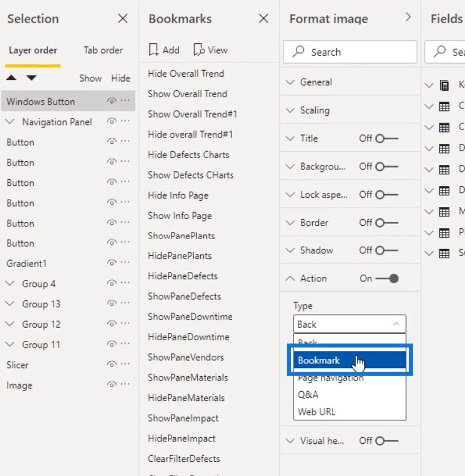The height and width of the screenshot is (476, 465).
Task: Toggle visibility of Group 4
Action: (x=112, y=283)
